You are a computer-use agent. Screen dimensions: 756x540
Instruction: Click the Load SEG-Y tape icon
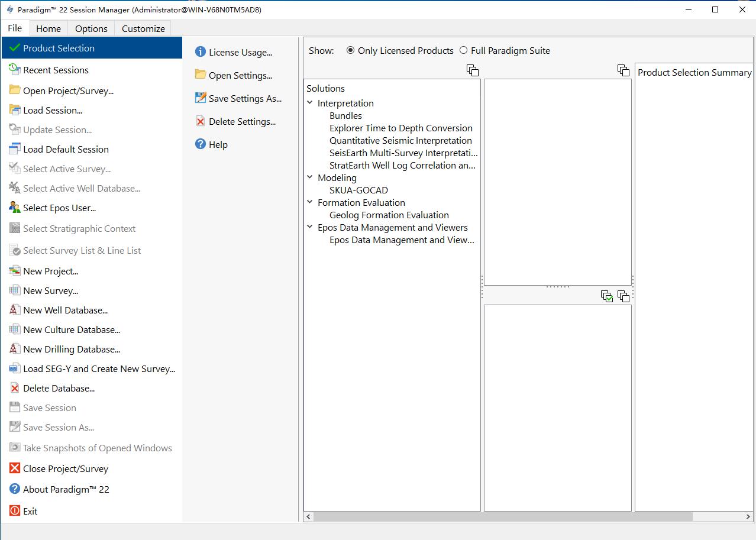pos(15,368)
